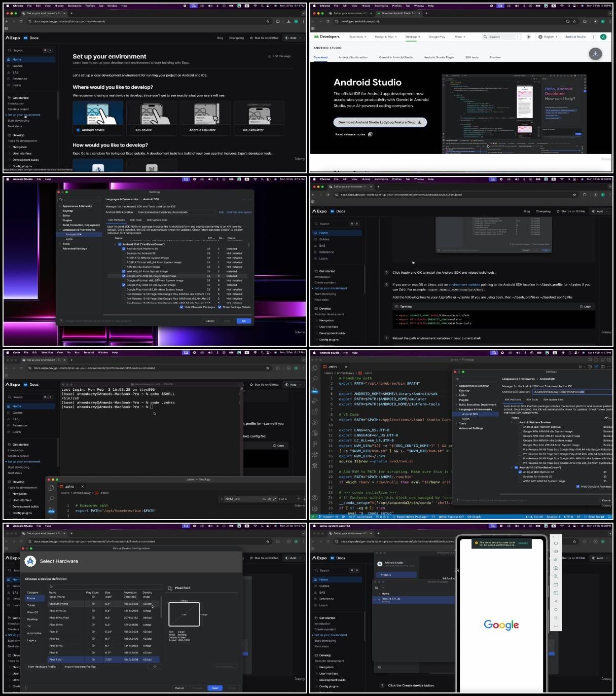The height and width of the screenshot is (696, 616).
Task: Click the green A account avatar
Action: (603, 36)
